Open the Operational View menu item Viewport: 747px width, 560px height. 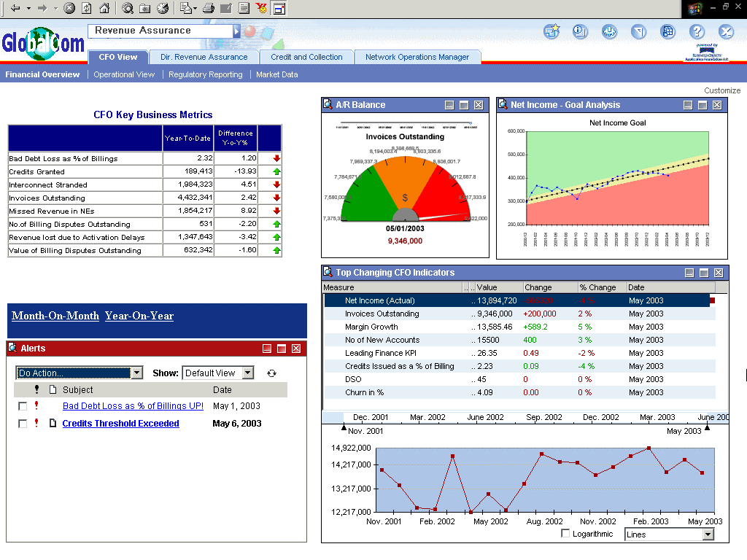124,74
